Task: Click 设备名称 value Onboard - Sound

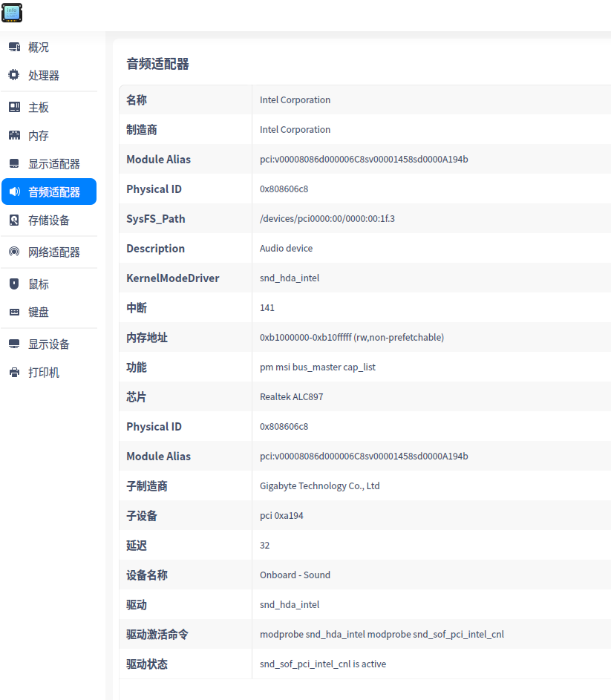Action: 295,575
